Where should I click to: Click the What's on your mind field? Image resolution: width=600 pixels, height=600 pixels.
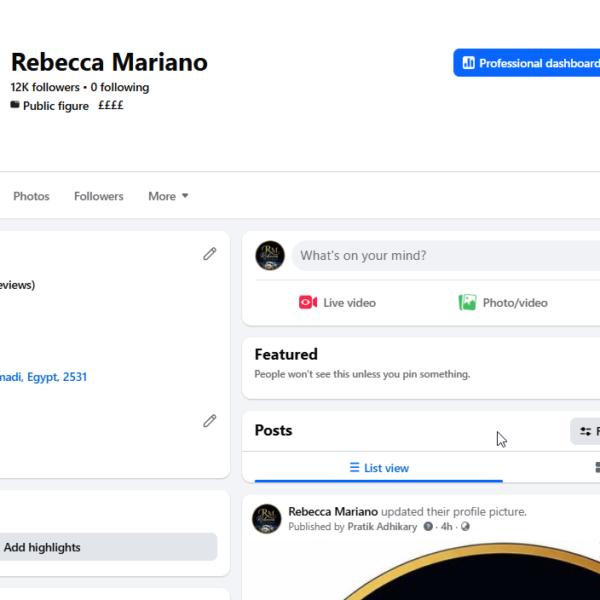tap(446, 255)
